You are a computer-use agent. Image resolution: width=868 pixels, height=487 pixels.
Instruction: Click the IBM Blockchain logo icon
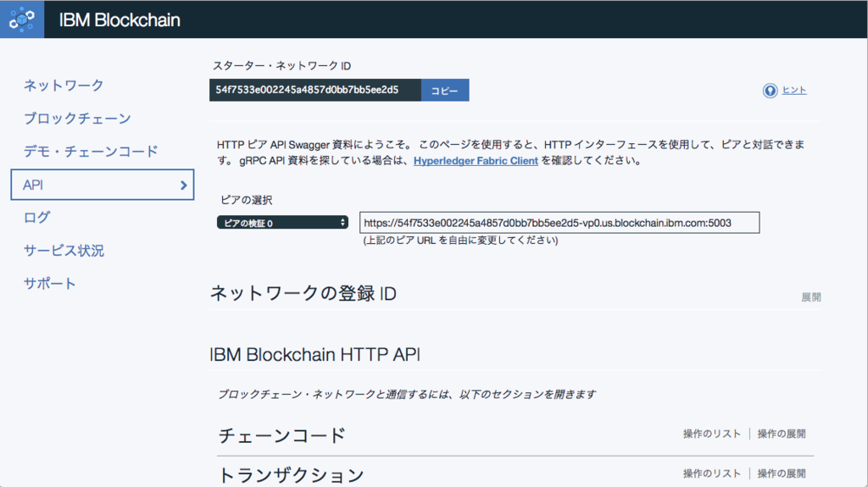tap(22, 19)
